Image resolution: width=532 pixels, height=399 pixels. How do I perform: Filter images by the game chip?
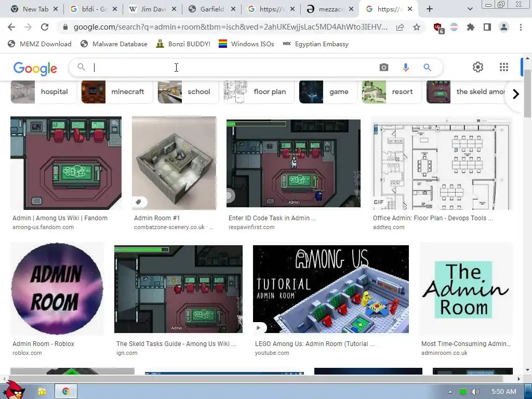(328, 92)
